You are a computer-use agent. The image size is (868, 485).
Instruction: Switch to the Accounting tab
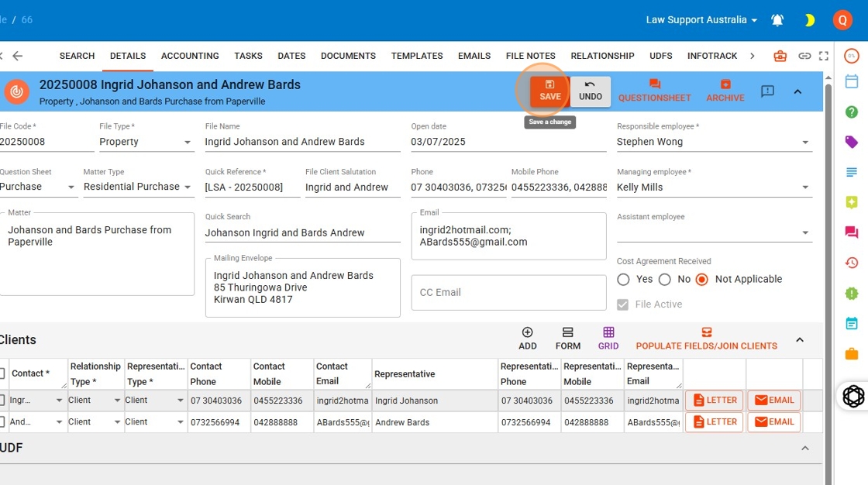(190, 56)
